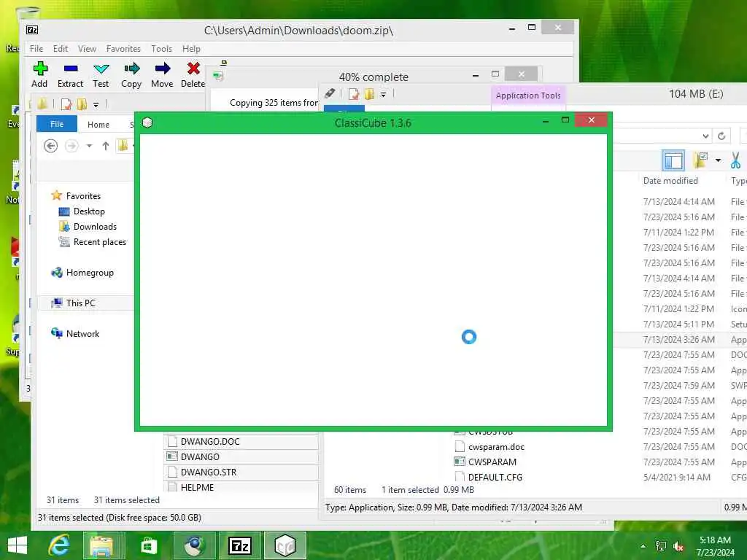Open the Application Tools ribbon tab
Screen dimensions: 747x560
(x=528, y=96)
